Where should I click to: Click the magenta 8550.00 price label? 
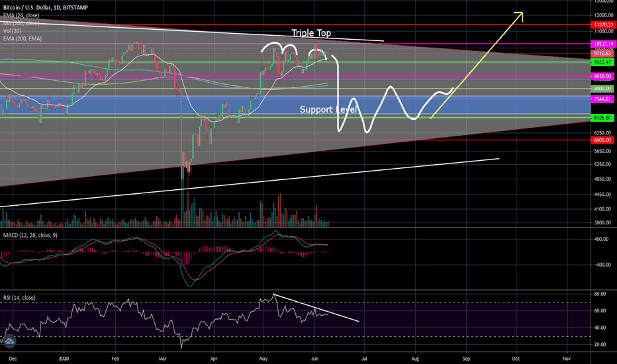point(602,76)
